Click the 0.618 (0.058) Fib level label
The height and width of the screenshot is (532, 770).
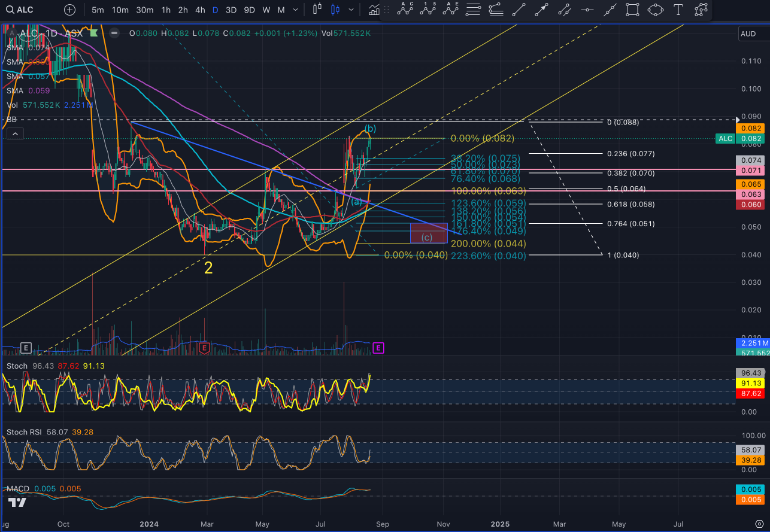point(630,204)
